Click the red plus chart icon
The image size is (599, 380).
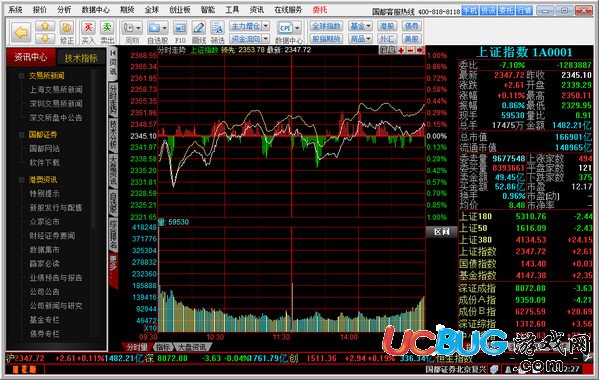pyautogui.click(x=401, y=50)
